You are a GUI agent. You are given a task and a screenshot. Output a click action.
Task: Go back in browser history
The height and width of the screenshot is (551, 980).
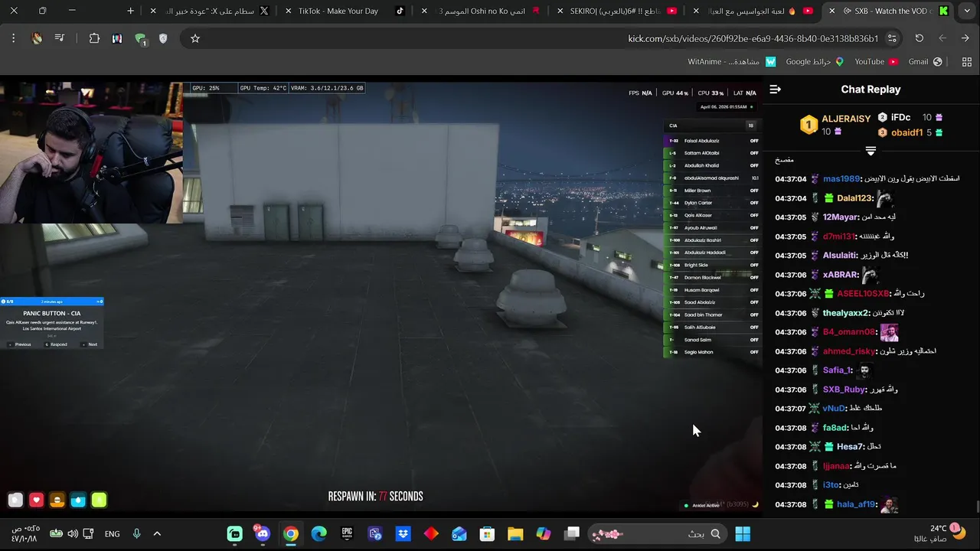pos(965,38)
